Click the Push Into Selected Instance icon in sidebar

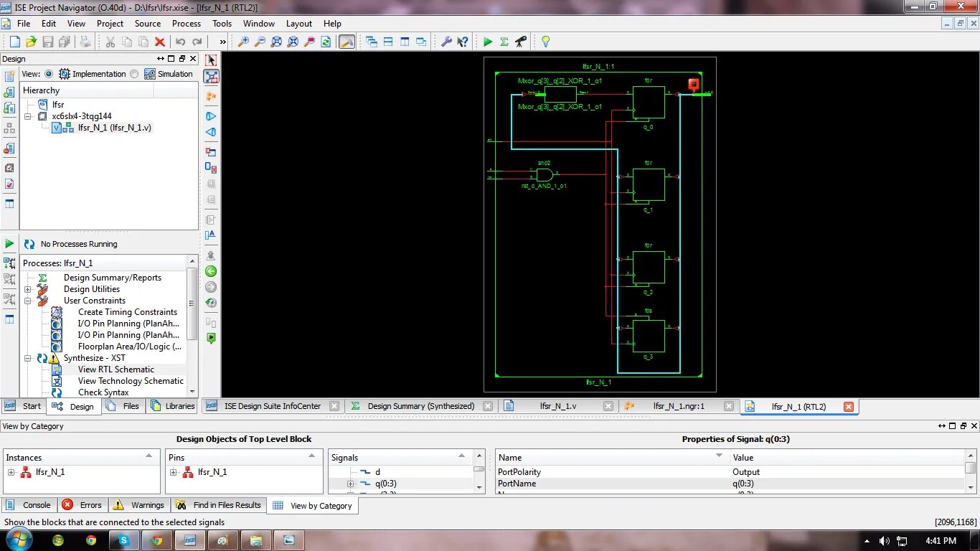click(211, 151)
